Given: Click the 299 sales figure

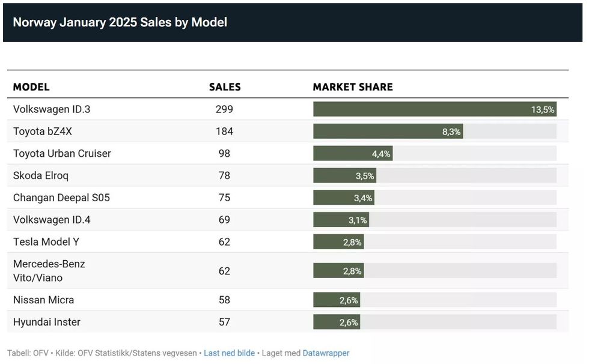Looking at the screenshot, I should (224, 109).
